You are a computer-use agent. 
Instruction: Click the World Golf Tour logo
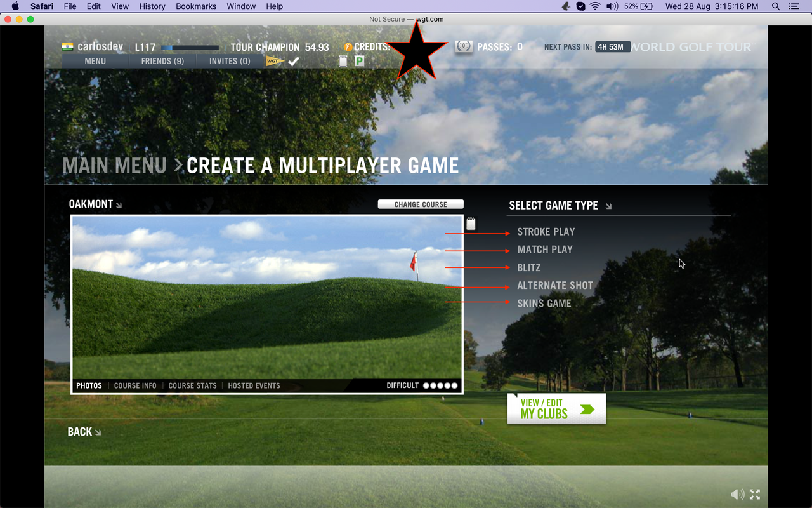tap(691, 47)
